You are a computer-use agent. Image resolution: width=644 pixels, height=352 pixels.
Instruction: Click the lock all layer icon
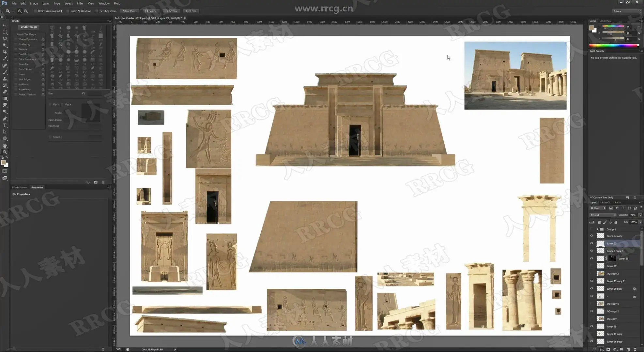[x=616, y=222]
